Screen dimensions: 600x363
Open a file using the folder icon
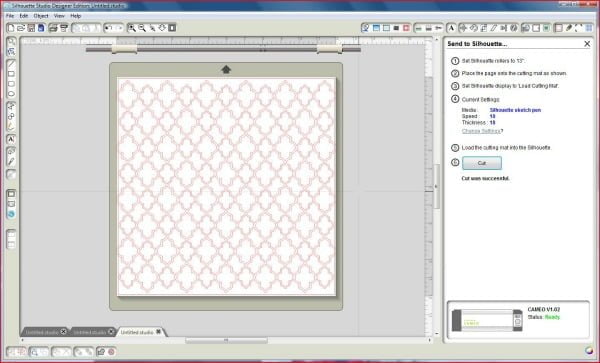tap(21, 28)
